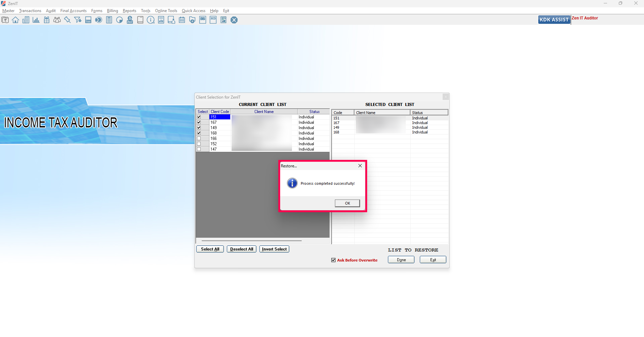Click the calculator icon in toolbar
This screenshot has height=337, width=644.
(109, 20)
